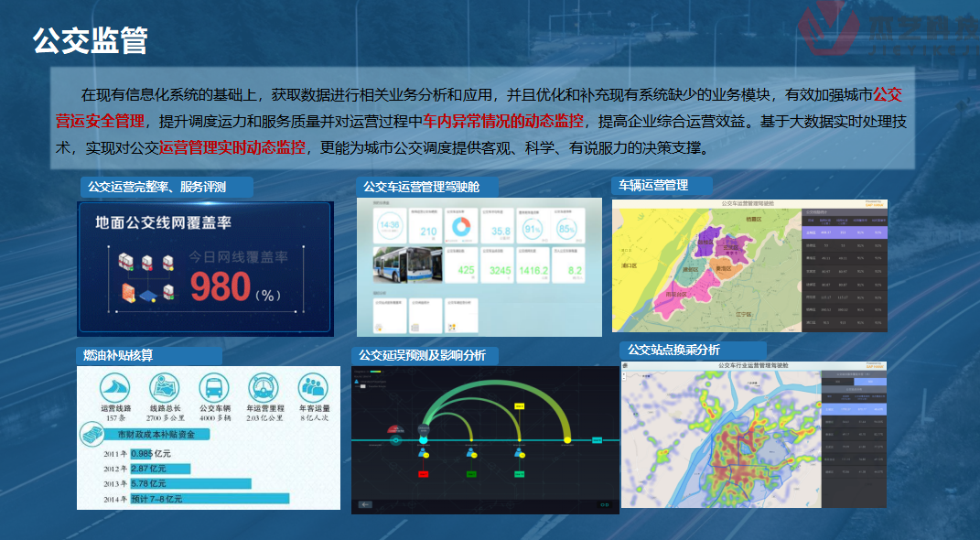The image size is (980, 540).
Task: Click the 85% circular gauge
Action: point(568,228)
